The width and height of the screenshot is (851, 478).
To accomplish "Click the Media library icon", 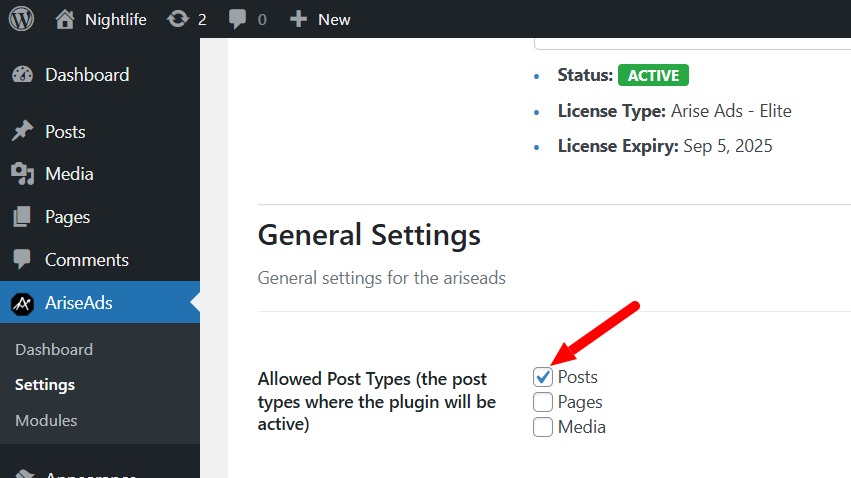I will [22, 174].
